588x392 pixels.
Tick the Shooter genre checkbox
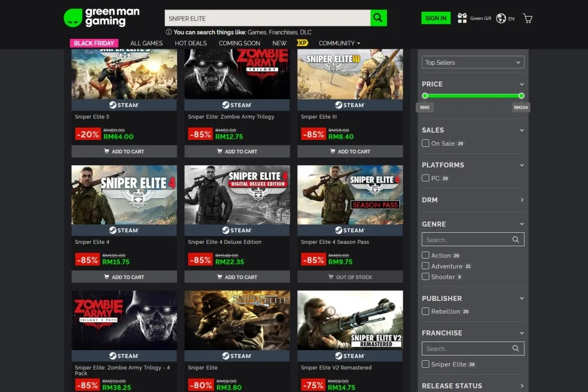point(425,277)
